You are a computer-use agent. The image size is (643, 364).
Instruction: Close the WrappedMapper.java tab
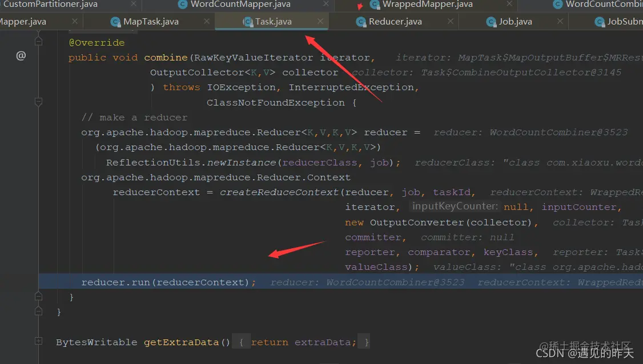pos(509,3)
